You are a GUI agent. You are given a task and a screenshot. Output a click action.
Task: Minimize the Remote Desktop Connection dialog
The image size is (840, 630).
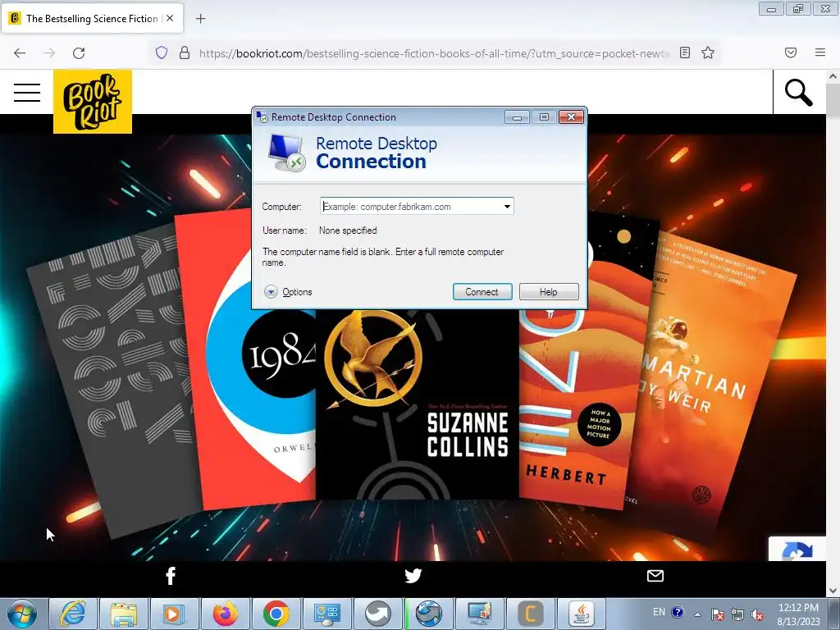(517, 116)
